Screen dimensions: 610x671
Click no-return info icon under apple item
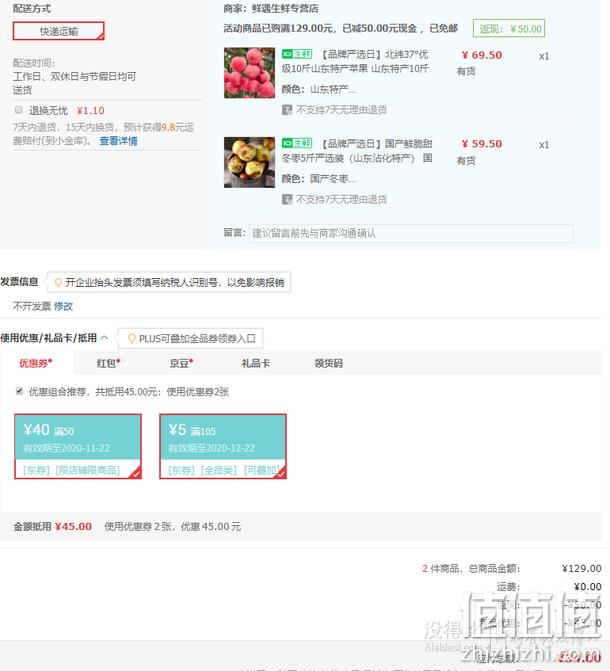287,110
